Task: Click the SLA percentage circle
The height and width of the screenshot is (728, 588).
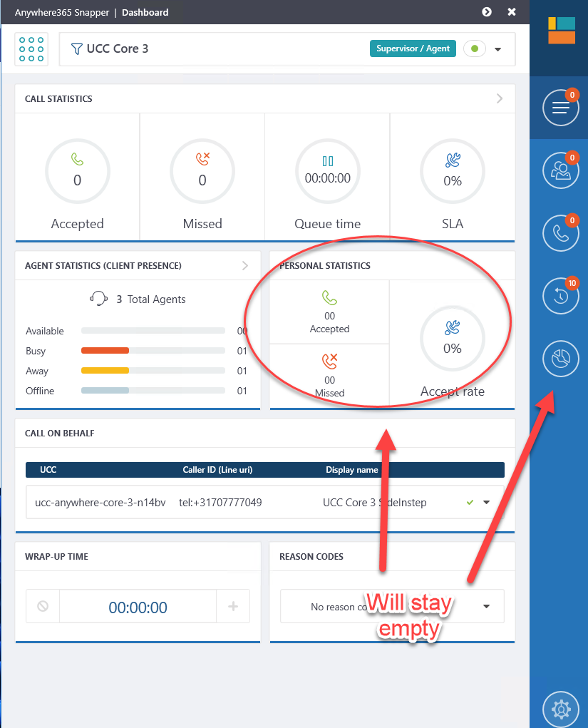Action: (453, 171)
